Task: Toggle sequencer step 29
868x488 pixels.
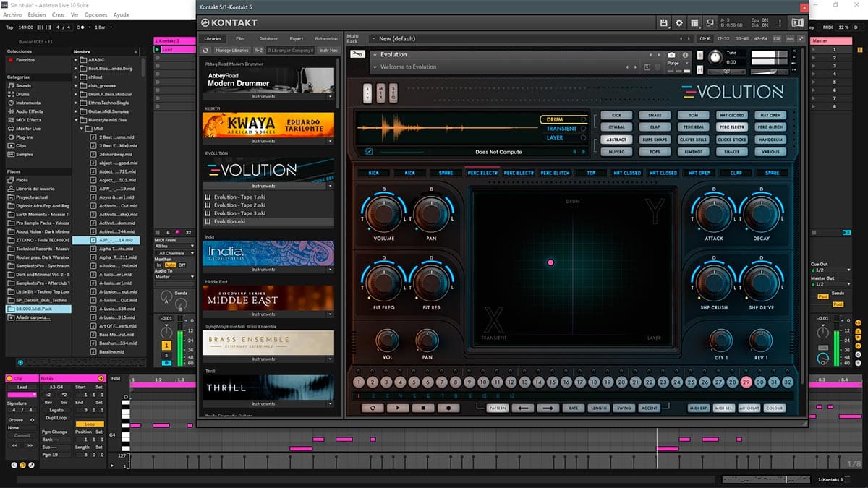Action: tap(746, 382)
